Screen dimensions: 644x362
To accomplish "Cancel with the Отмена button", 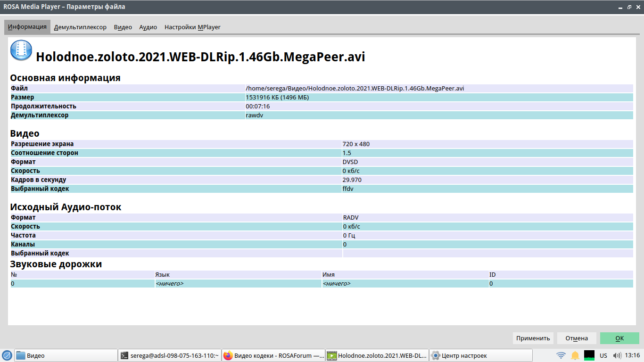I will pyautogui.click(x=577, y=338).
